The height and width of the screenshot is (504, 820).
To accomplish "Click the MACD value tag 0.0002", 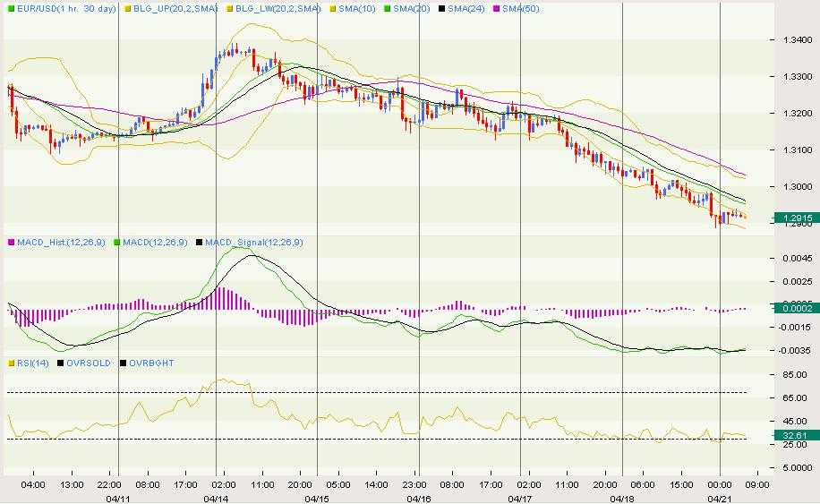I will [797, 309].
